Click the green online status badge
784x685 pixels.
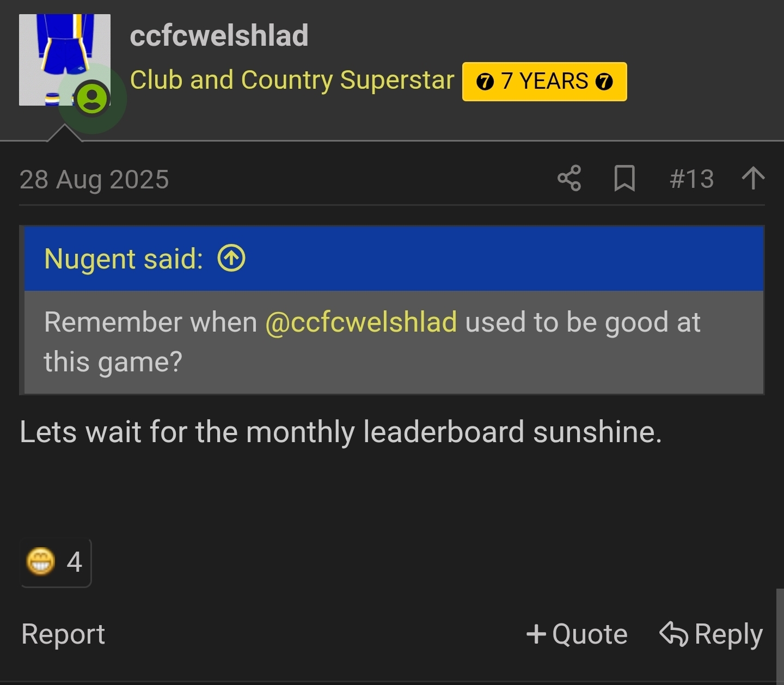(93, 98)
